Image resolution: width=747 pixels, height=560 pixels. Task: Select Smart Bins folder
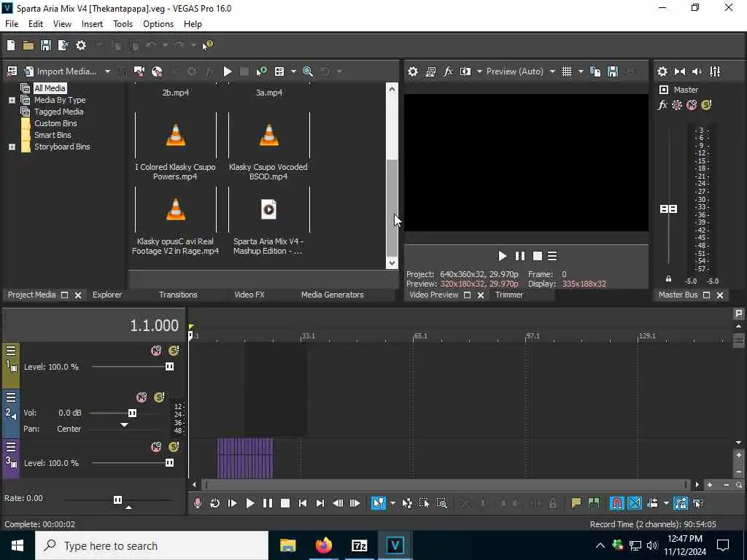[53, 135]
